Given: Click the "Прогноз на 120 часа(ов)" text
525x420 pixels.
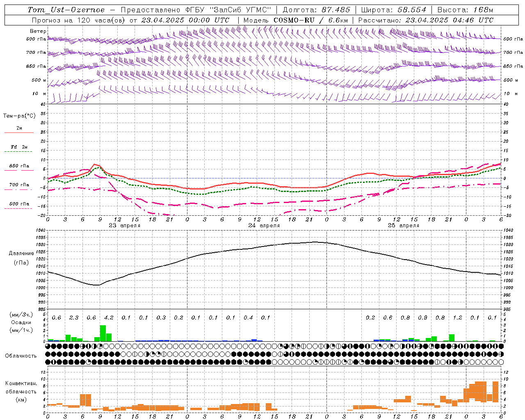Looking at the screenshot, I should point(79,20).
